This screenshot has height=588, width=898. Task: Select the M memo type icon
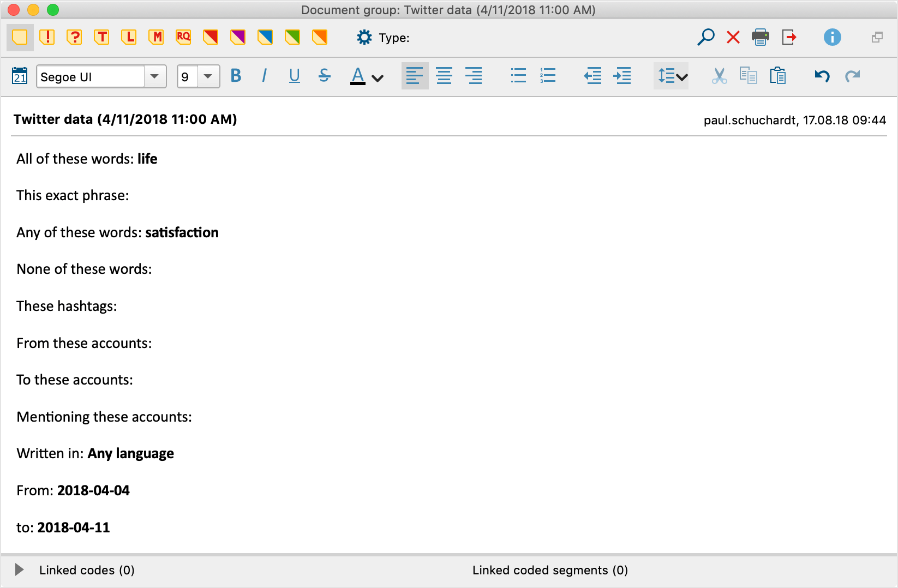(156, 37)
